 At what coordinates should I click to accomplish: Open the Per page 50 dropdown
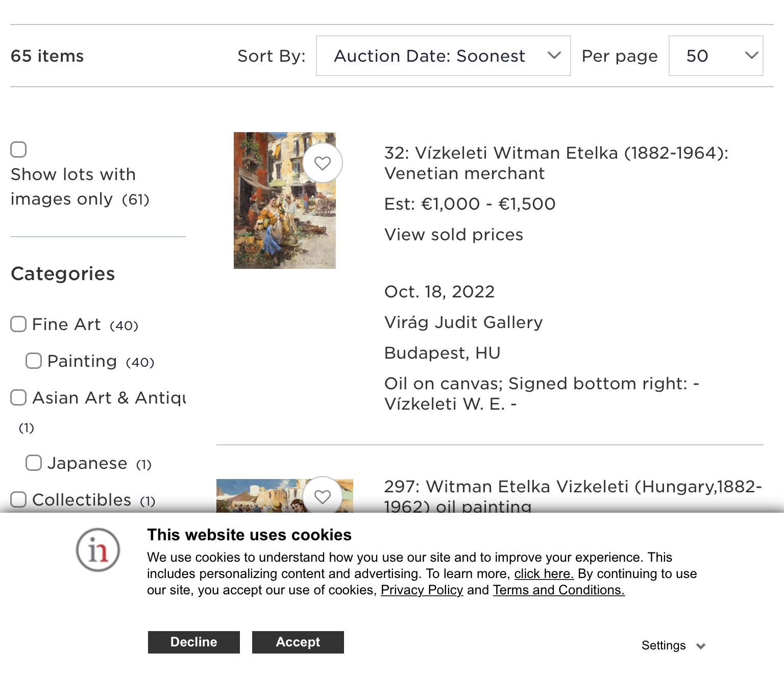tap(716, 56)
